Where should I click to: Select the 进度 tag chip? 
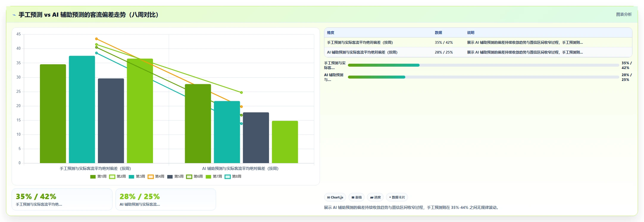point(375,197)
